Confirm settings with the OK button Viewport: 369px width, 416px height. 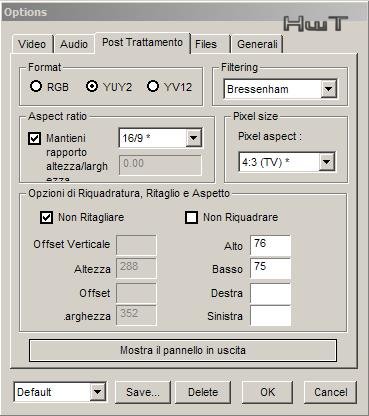[x=267, y=392]
